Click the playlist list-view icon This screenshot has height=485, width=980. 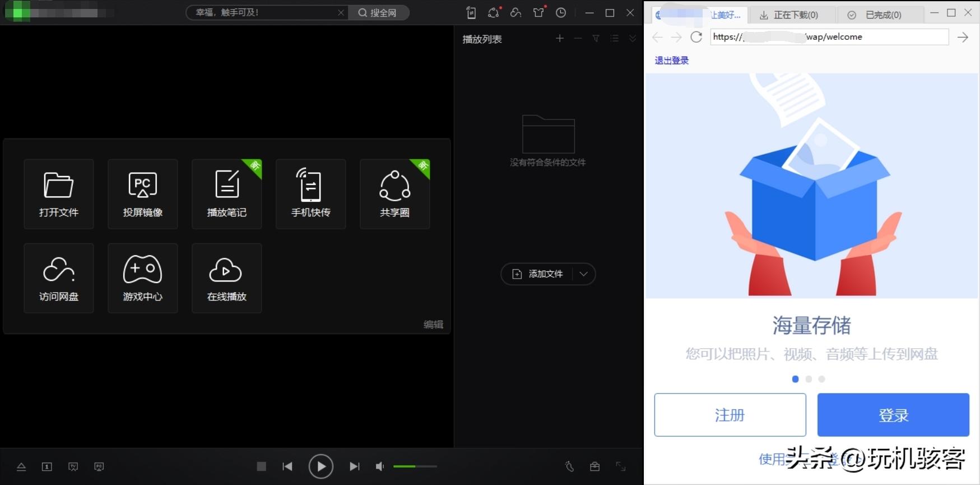click(615, 38)
